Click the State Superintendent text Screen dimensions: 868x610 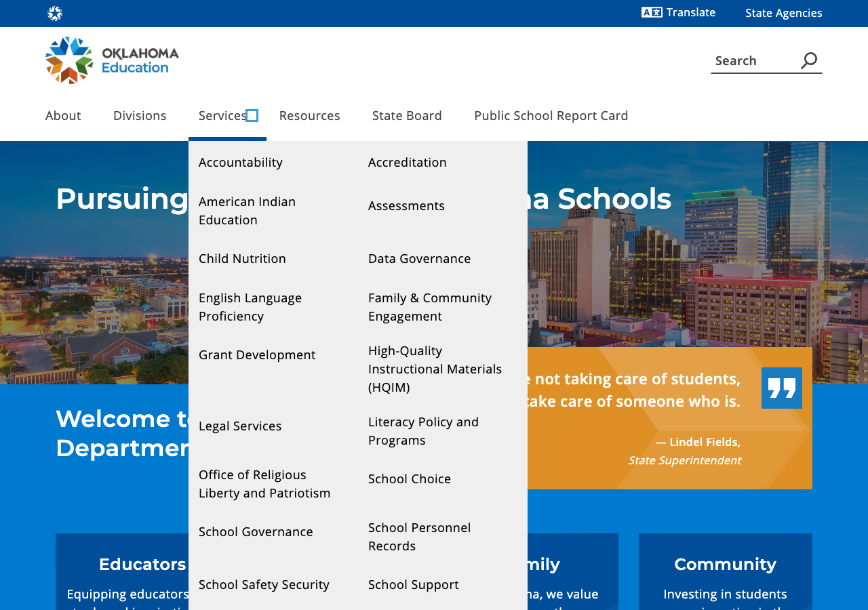tap(684, 461)
